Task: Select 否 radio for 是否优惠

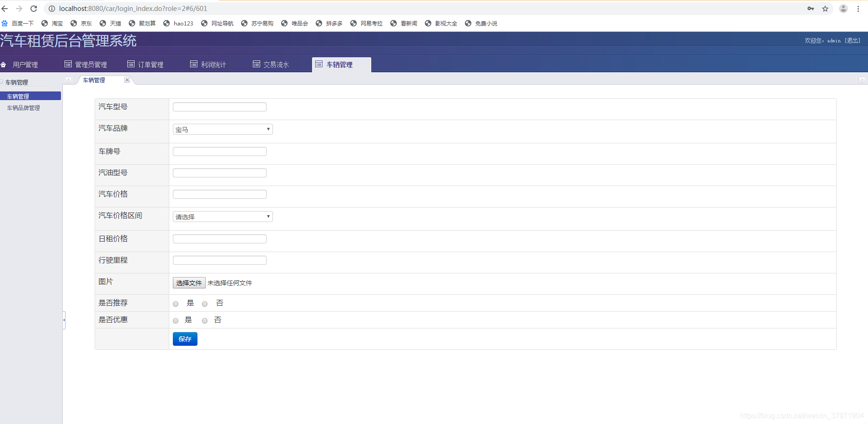Action: click(205, 321)
